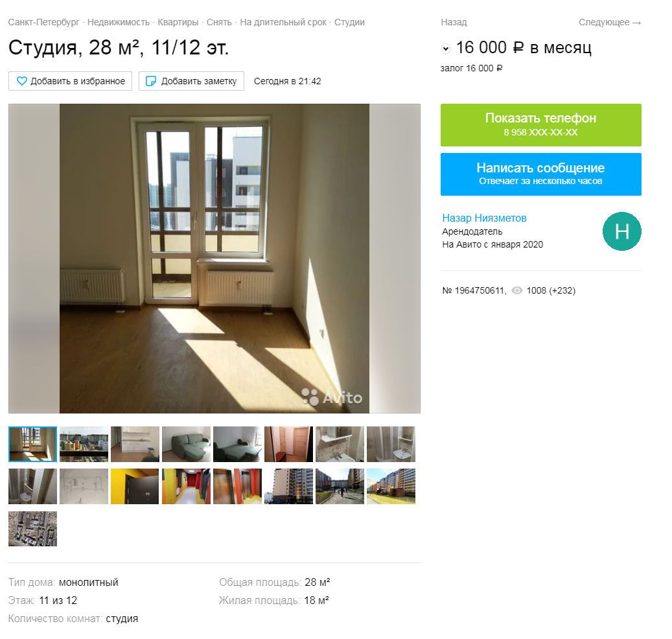Open seller profile Назар Ниязметов

click(484, 218)
